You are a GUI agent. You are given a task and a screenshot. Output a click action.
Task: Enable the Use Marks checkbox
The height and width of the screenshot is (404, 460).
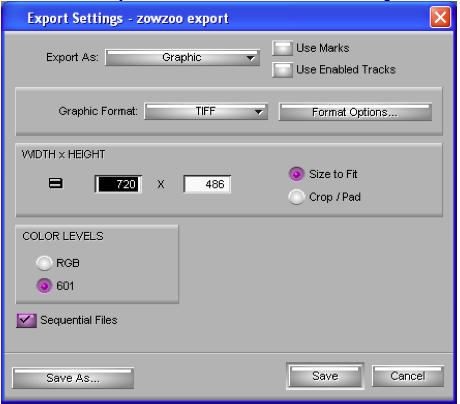coord(282,48)
